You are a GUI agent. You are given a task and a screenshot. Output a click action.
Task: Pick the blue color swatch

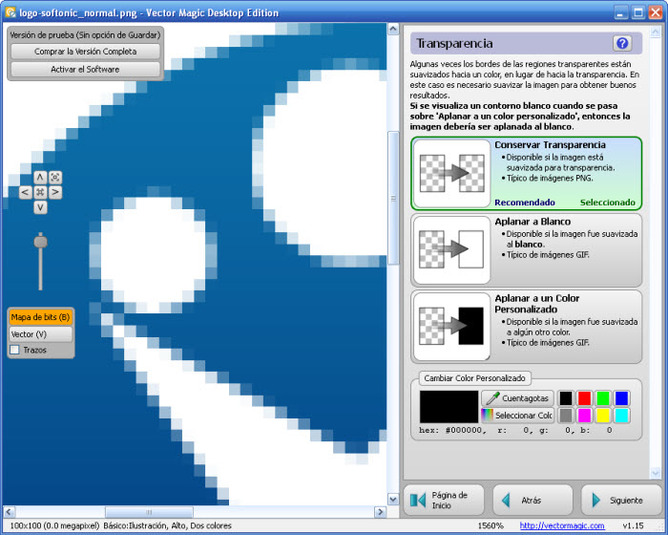pyautogui.click(x=622, y=398)
